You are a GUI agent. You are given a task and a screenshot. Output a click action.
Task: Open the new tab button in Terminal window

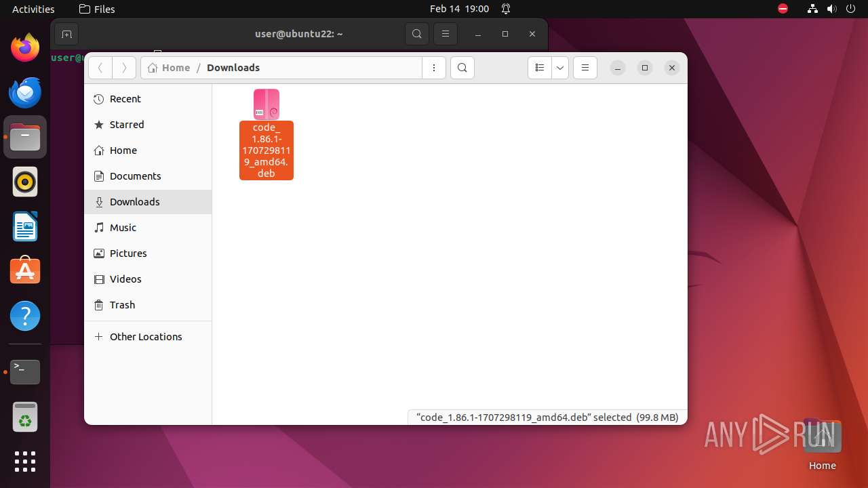[66, 34]
